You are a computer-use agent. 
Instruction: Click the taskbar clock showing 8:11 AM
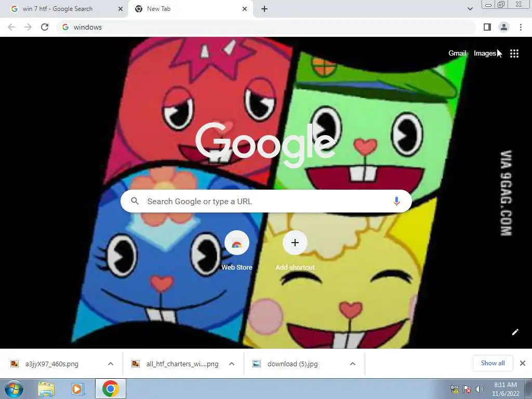(x=506, y=389)
